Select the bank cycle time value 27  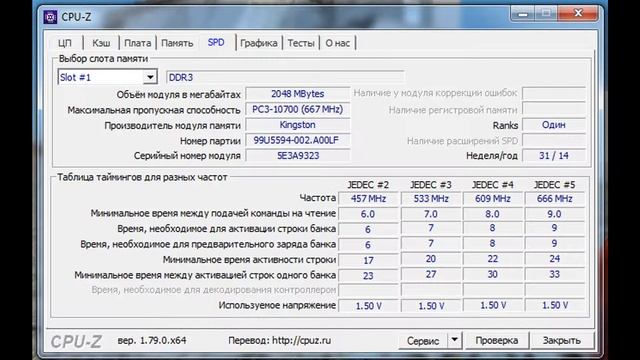(x=431, y=274)
